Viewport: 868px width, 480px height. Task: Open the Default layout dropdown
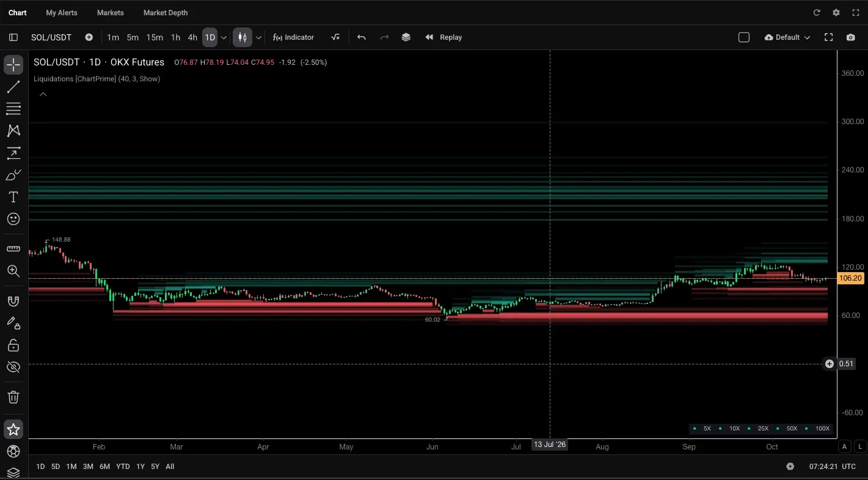(x=787, y=37)
